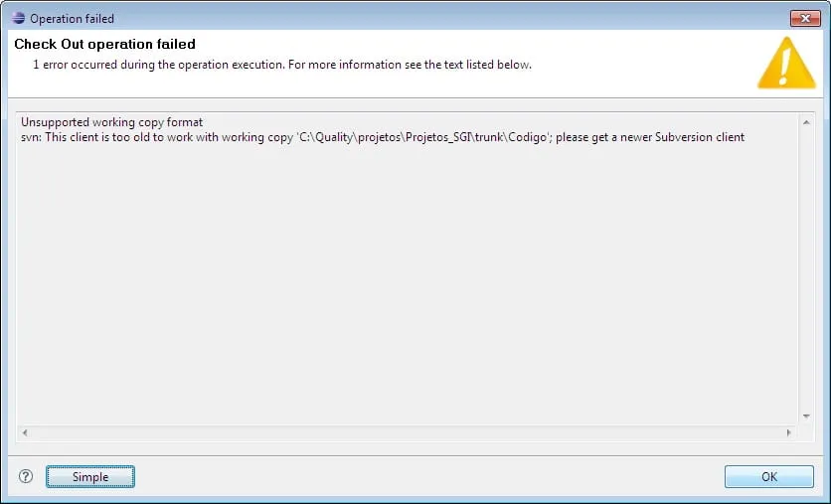Click "please get a newer Subversion client" text

coord(650,137)
